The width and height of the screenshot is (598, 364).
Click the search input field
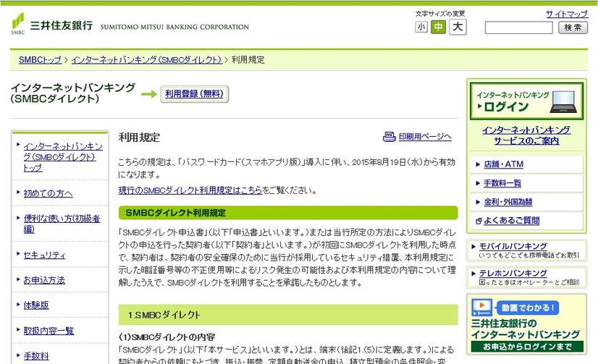[518, 27]
